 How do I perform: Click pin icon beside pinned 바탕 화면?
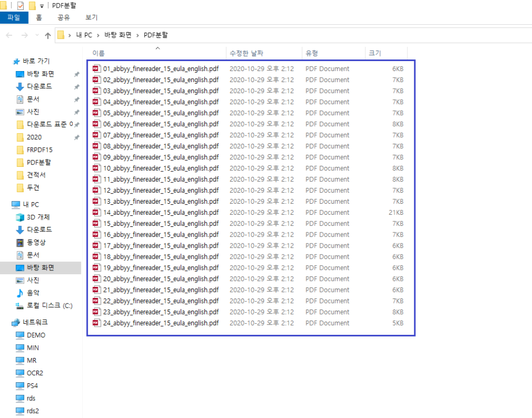(x=77, y=74)
